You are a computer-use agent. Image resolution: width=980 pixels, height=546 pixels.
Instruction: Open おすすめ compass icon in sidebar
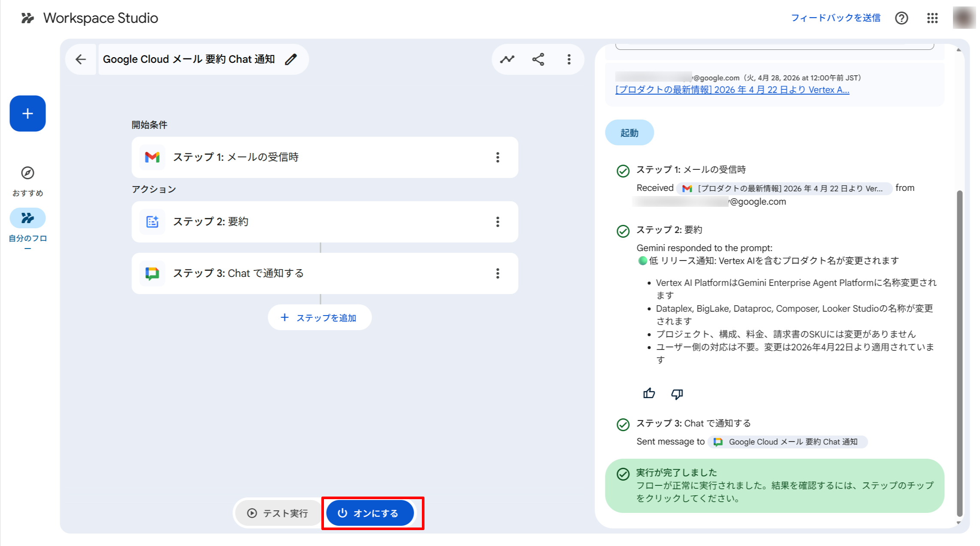(x=27, y=173)
